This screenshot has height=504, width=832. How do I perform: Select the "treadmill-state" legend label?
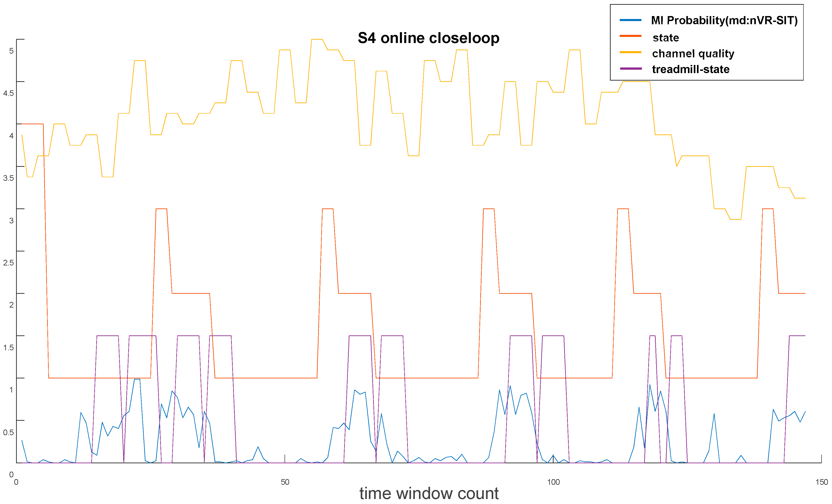click(691, 69)
